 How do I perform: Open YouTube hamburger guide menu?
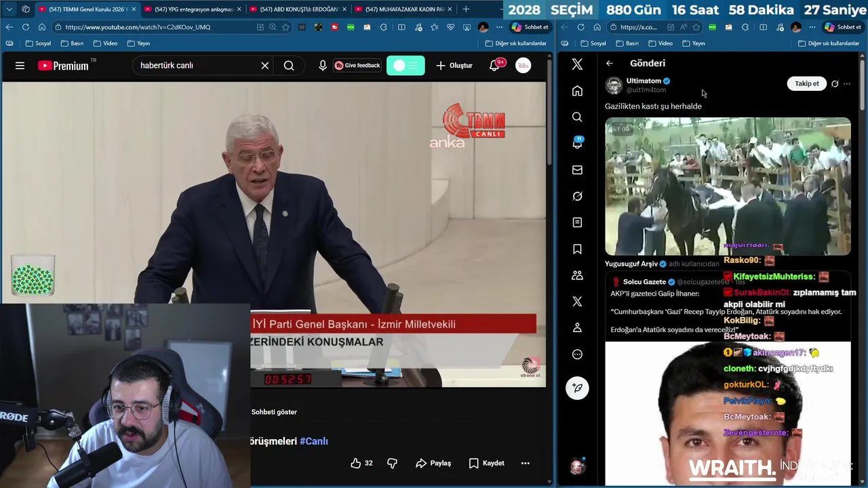point(20,66)
